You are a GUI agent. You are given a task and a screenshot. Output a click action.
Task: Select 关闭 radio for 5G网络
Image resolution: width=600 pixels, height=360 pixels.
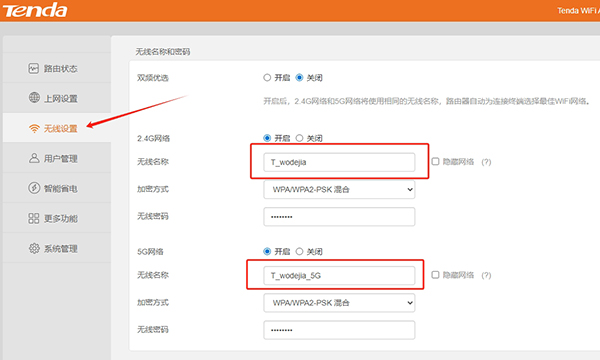(x=299, y=251)
